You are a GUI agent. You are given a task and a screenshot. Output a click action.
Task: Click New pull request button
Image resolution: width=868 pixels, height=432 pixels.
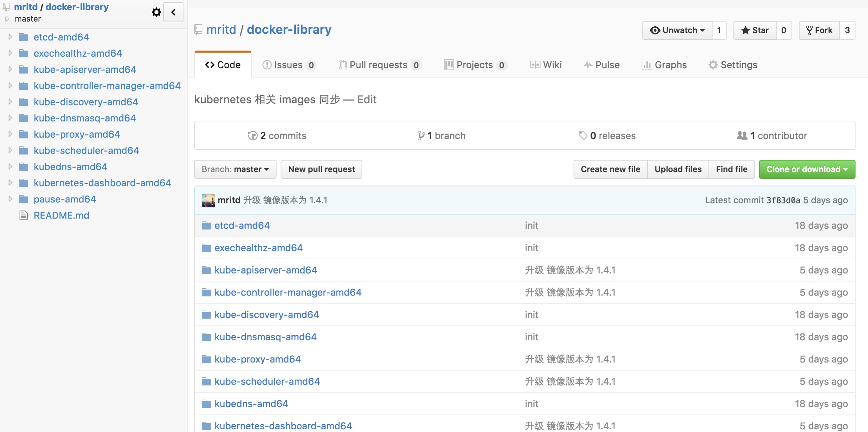pyautogui.click(x=321, y=169)
